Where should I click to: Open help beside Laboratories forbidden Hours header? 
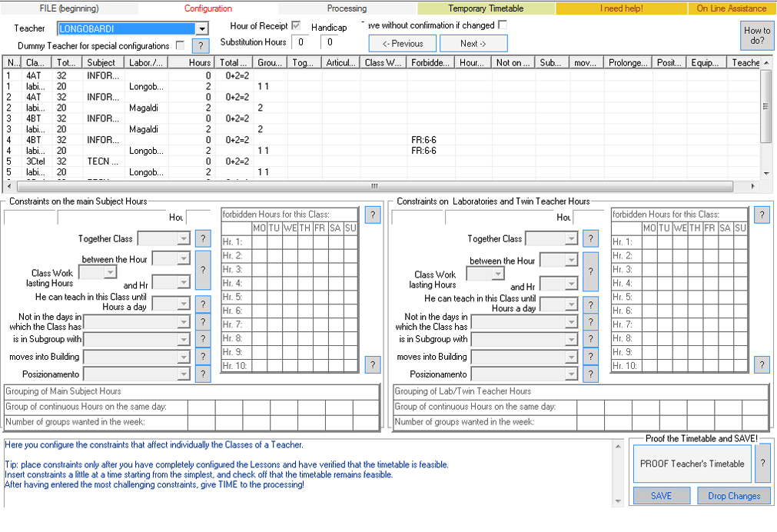click(x=762, y=214)
